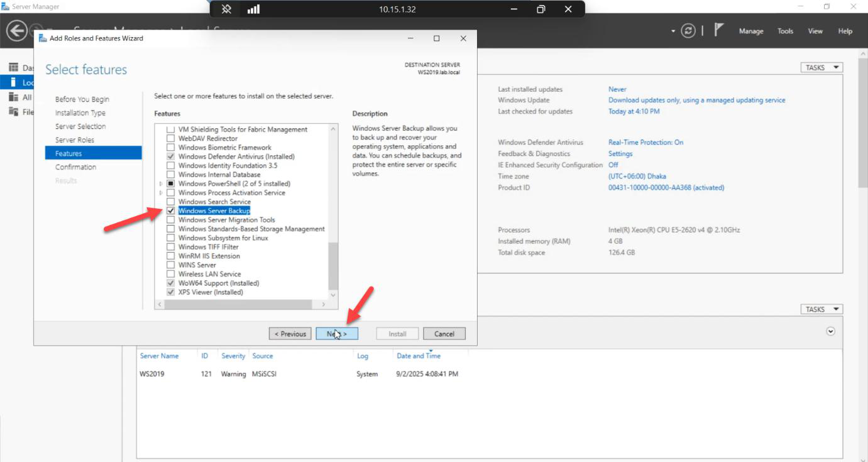
Task: Click the File services icon in sidebar
Action: [14, 112]
